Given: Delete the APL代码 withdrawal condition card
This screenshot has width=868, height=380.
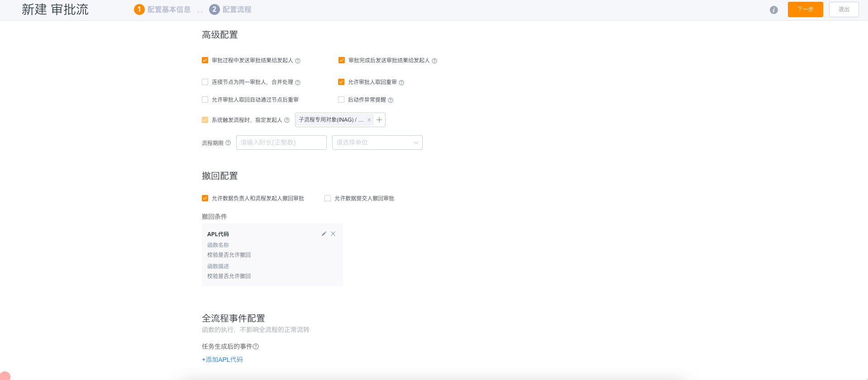Looking at the screenshot, I should 333,234.
